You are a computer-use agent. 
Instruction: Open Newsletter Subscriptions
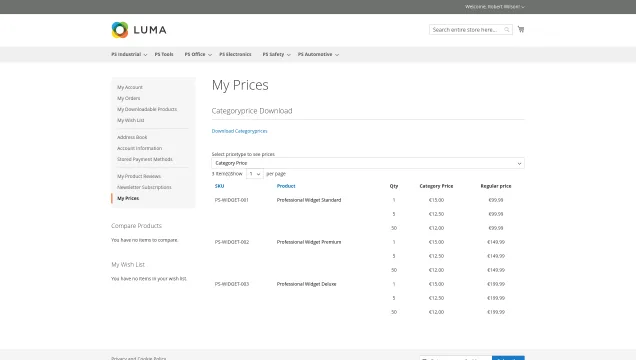(144, 187)
